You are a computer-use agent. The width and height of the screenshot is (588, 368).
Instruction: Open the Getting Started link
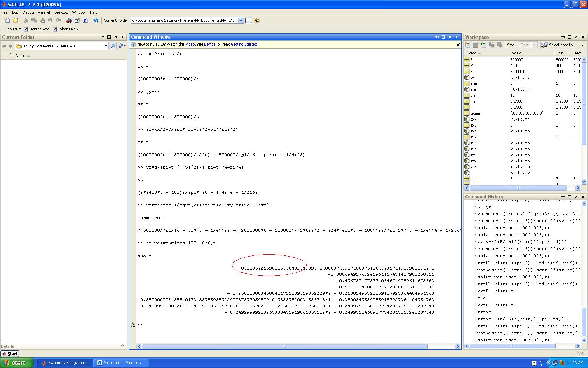244,44
